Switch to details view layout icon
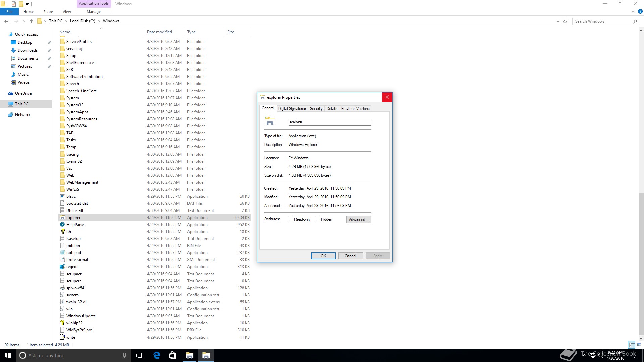Viewport: 644px width, 362px height. click(632, 345)
